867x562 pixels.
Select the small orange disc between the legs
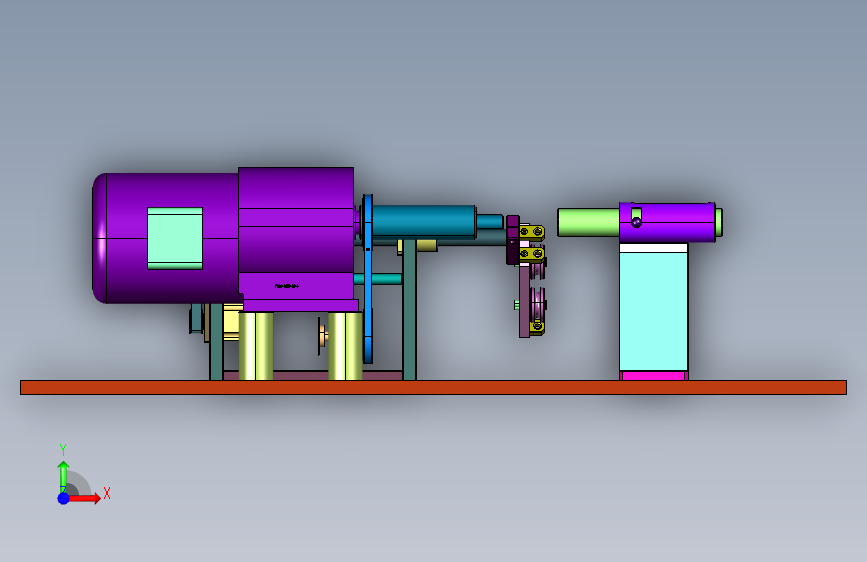click(x=323, y=335)
